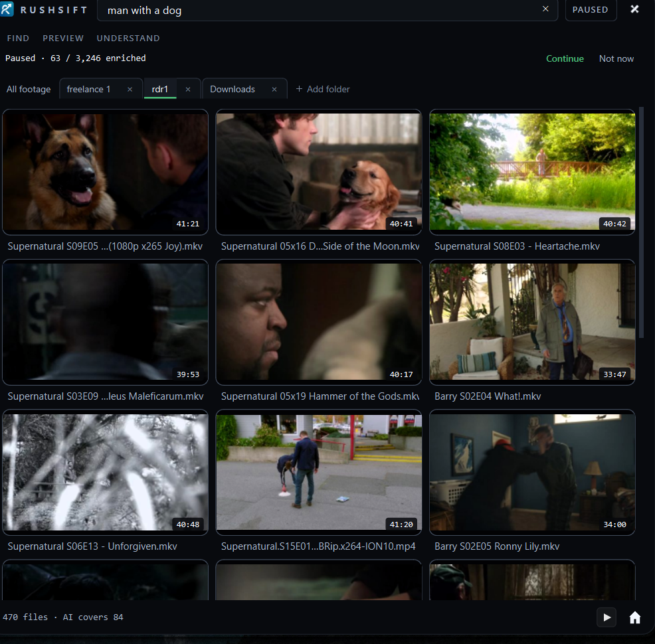The width and height of the screenshot is (655, 644).
Task: Click the 40:48 timestamp badge
Action: click(x=187, y=524)
